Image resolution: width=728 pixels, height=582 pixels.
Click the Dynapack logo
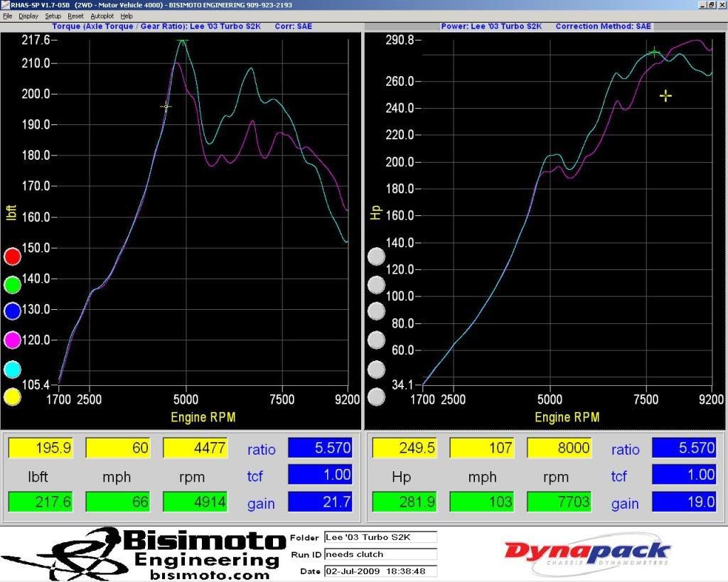(587, 552)
